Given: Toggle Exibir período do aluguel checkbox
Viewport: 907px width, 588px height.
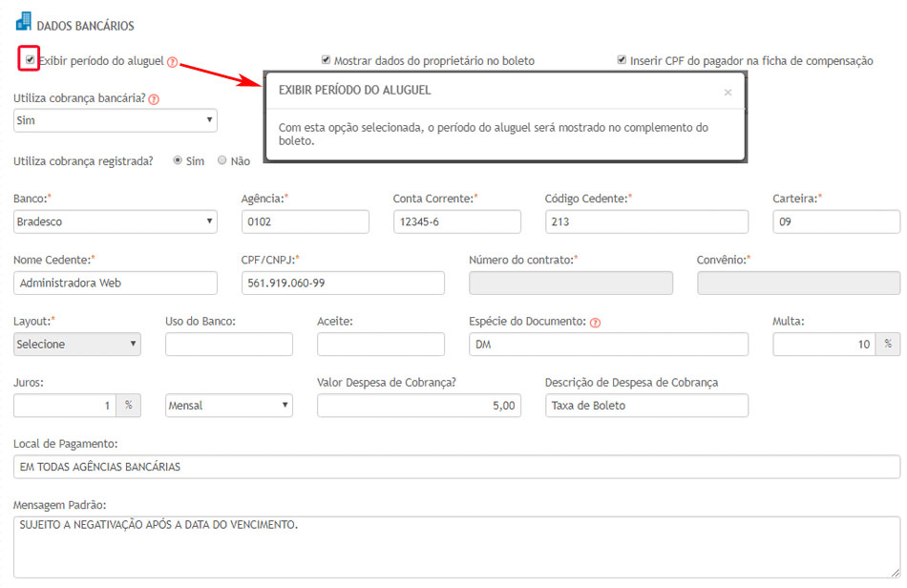Looking at the screenshot, I should (31, 60).
